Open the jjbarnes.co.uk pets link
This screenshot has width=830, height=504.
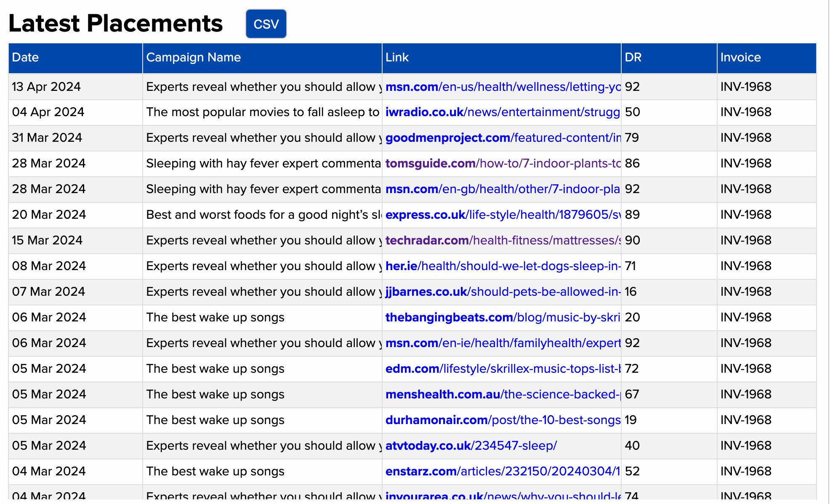tap(503, 292)
